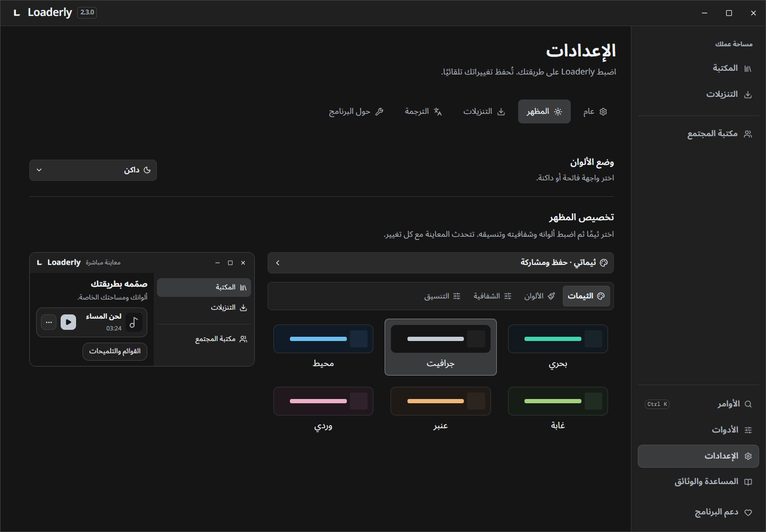Image resolution: width=766 pixels, height=532 pixels.
Task: Click دعم البرنامج heart item
Action: (x=698, y=512)
